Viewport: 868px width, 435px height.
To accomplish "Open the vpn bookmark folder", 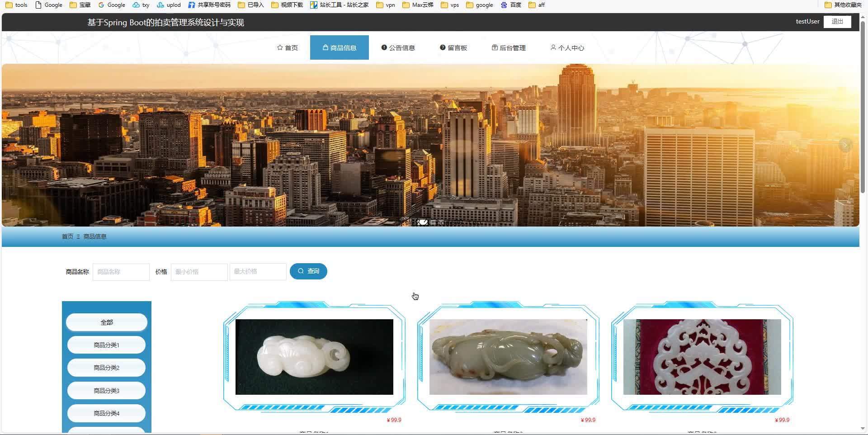I will (x=386, y=5).
